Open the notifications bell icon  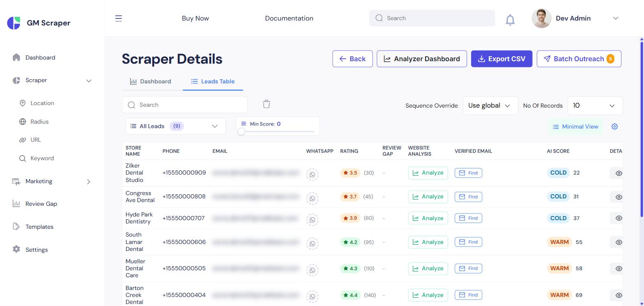pyautogui.click(x=510, y=19)
